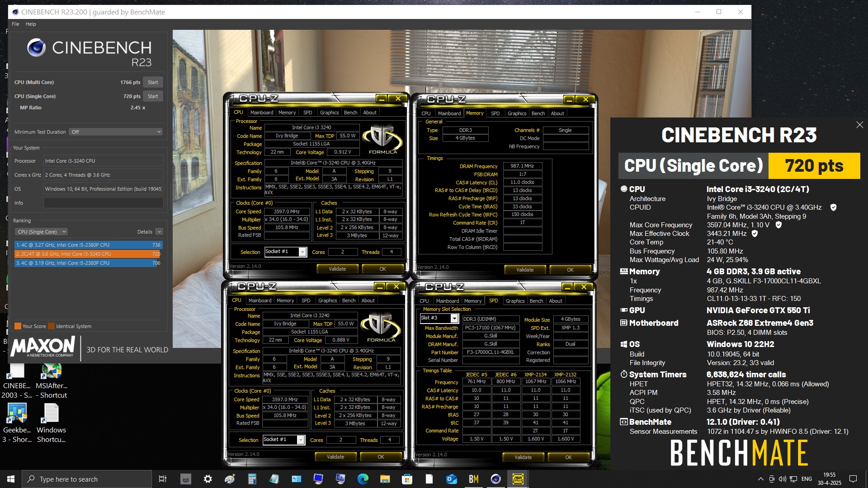
Task: Minimize the top-left CPU-Z window
Action: click(382, 99)
